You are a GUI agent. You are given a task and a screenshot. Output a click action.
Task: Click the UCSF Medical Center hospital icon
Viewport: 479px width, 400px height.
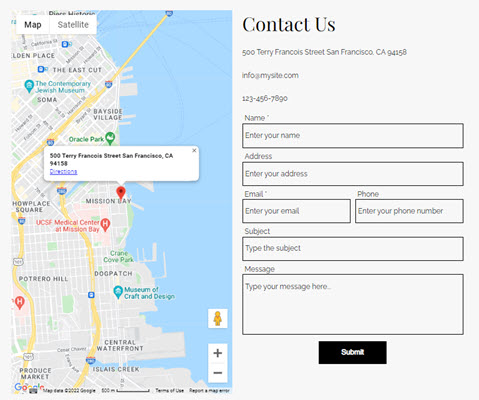(105, 225)
